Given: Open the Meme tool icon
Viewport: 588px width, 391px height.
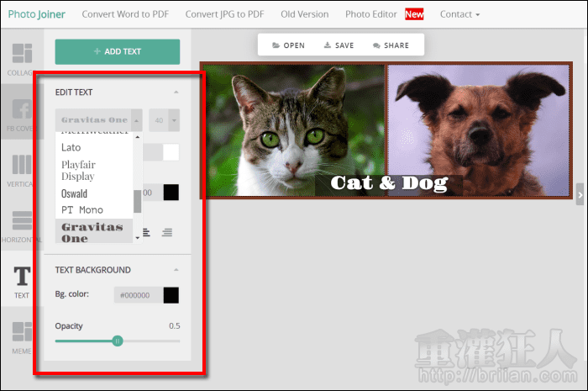Looking at the screenshot, I should [x=21, y=337].
